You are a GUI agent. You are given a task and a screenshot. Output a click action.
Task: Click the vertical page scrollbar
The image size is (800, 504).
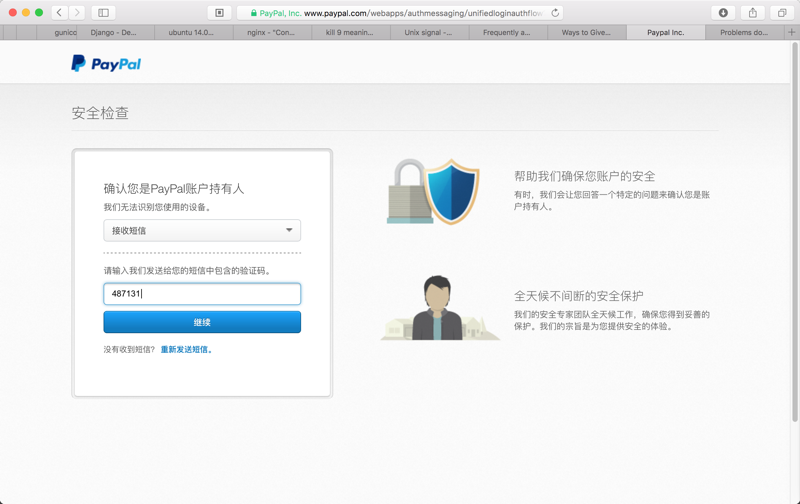(x=795, y=232)
